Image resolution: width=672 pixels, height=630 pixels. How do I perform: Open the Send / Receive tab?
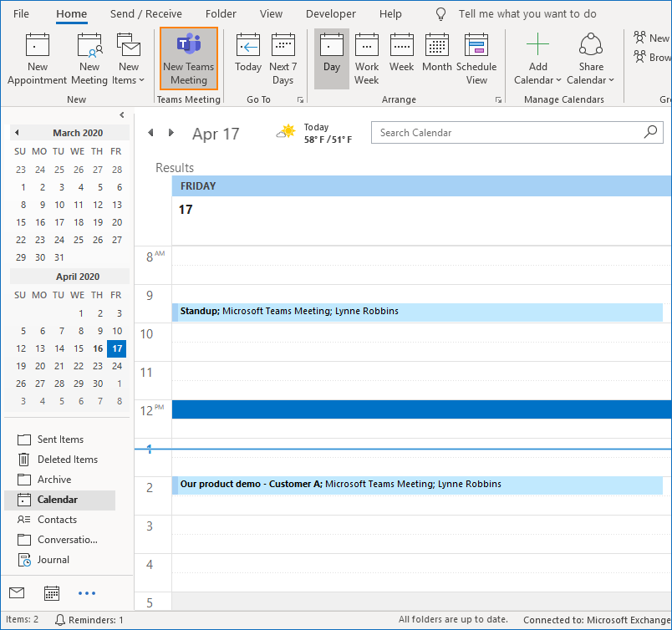point(146,13)
